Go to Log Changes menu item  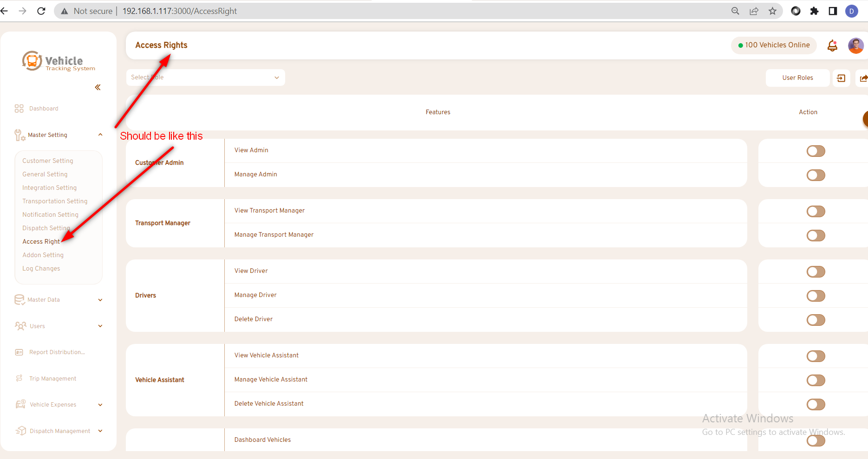(x=41, y=269)
